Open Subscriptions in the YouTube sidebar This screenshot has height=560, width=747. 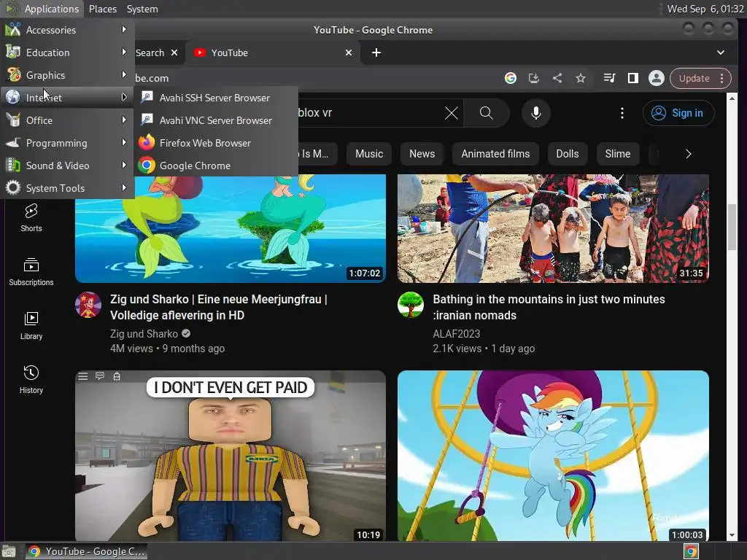point(31,272)
